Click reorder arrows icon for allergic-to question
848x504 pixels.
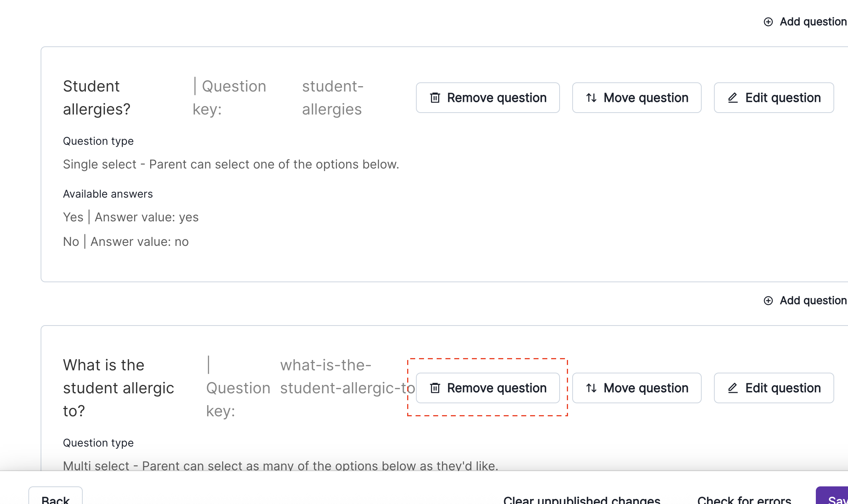coord(591,388)
